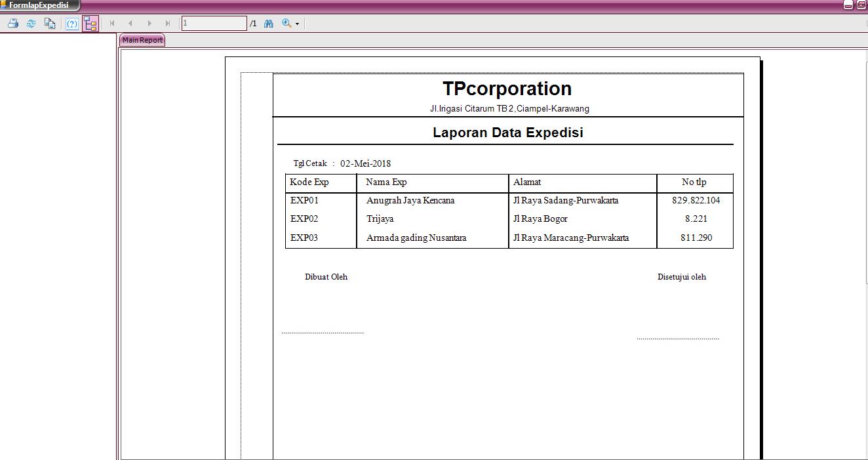Click Jl Raya Maracang-Purwakarta address
This screenshot has width=868, height=460.
[x=571, y=238]
